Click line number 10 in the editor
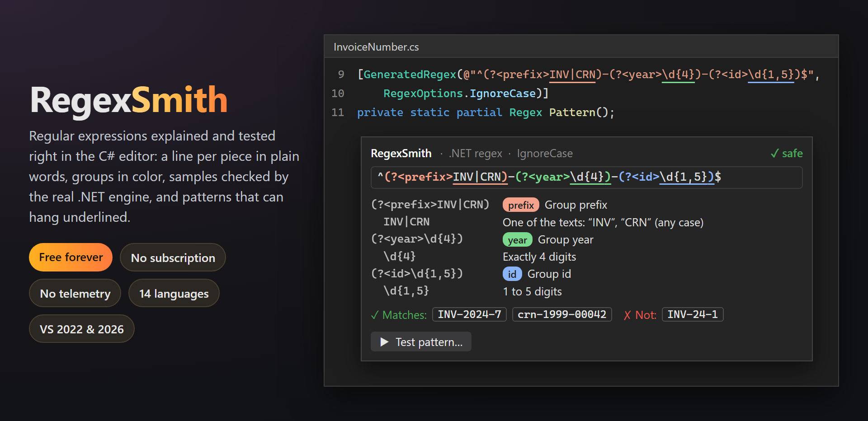 (338, 94)
